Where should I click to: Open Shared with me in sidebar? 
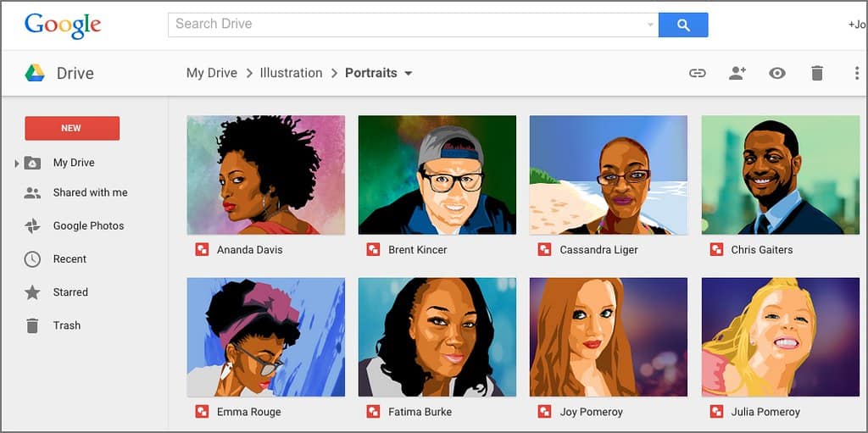90,192
